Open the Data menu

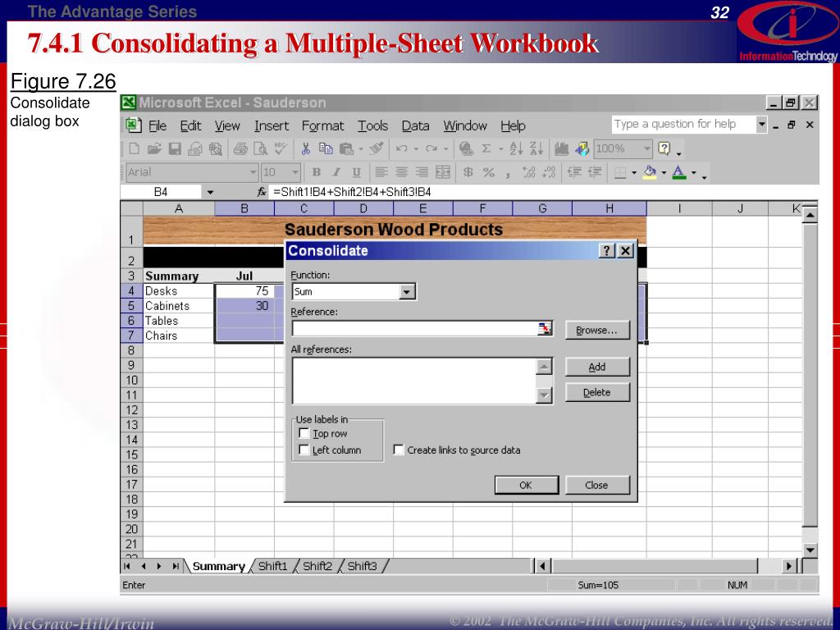pyautogui.click(x=415, y=126)
